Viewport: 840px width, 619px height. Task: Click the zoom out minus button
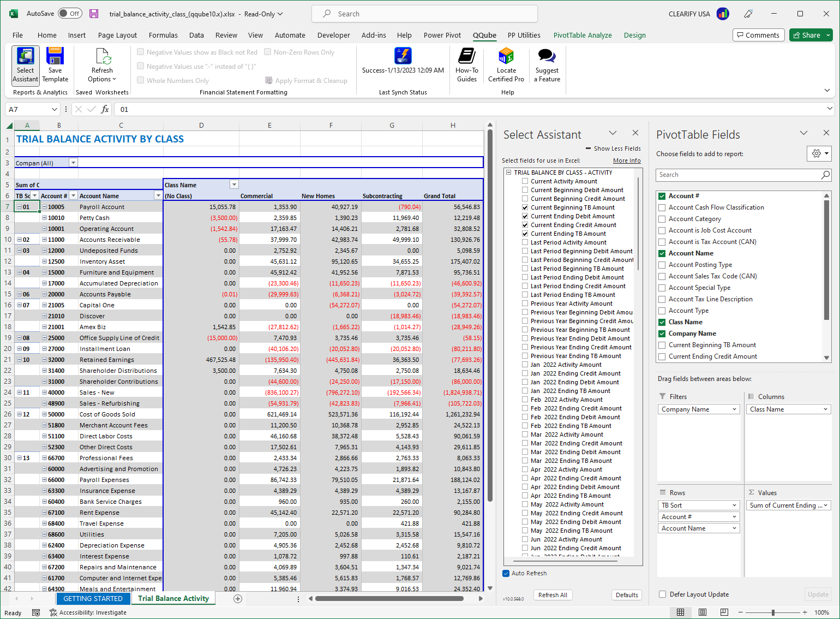click(741, 612)
